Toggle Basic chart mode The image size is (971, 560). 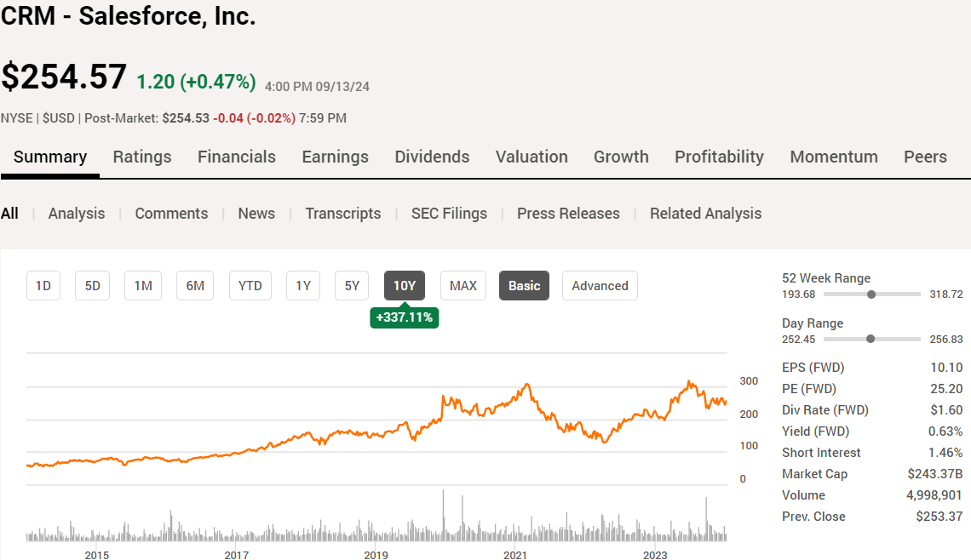pos(524,286)
